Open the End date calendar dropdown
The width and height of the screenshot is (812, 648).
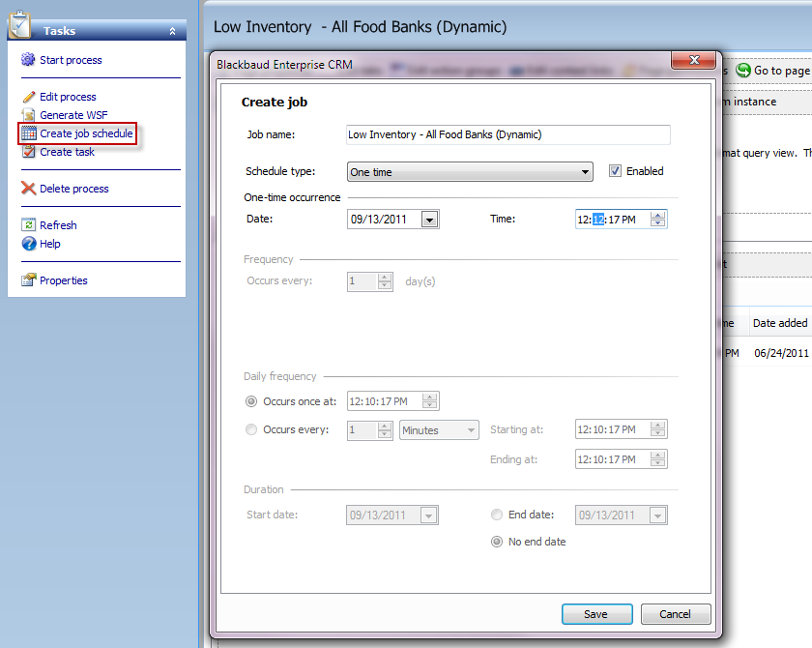point(658,515)
